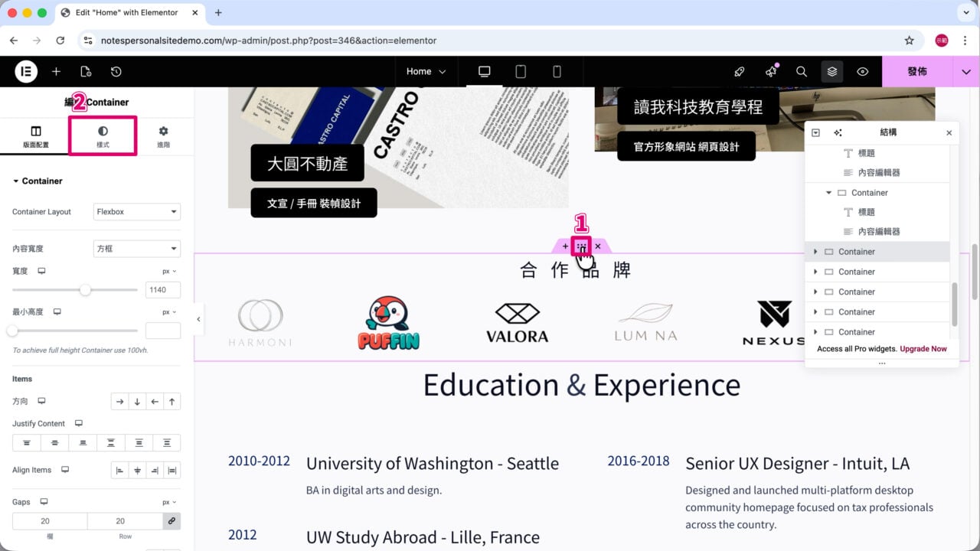Open the px unit selector for Gaps
The width and height of the screenshot is (980, 551).
(x=169, y=502)
